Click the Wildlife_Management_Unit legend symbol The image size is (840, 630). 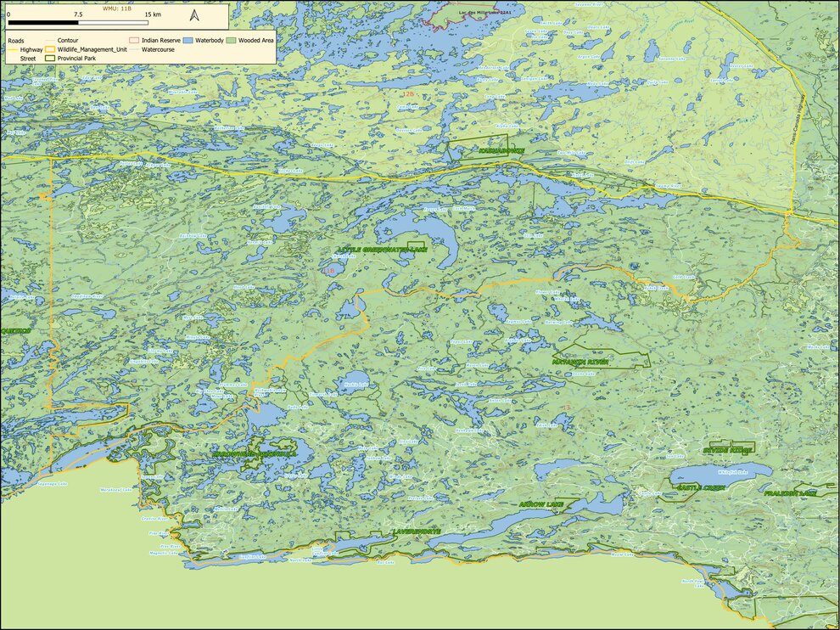[48, 50]
